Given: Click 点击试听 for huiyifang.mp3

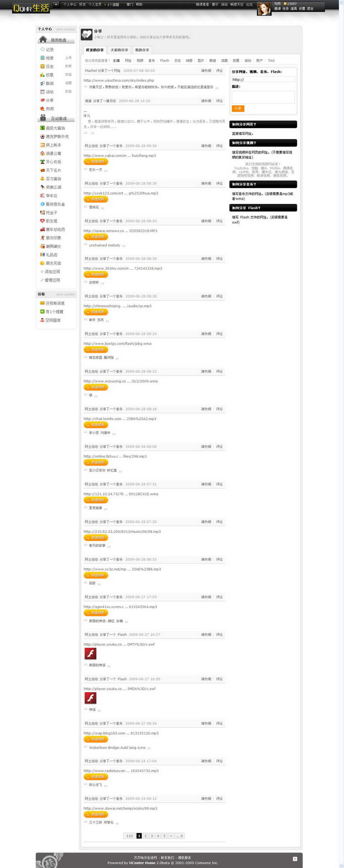Looking at the screenshot, I should 96,162.
